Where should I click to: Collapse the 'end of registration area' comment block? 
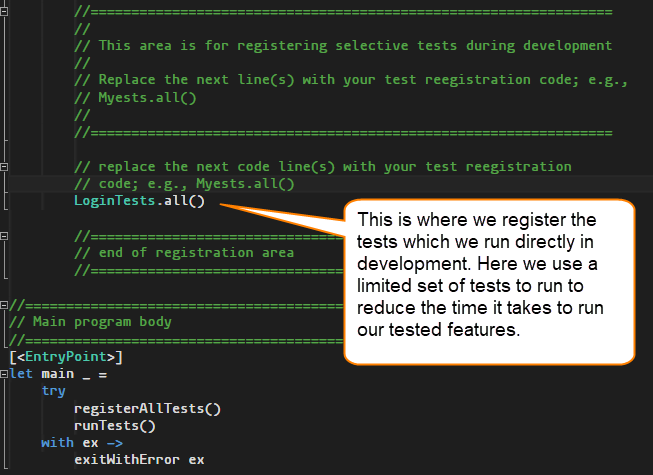tap(5, 236)
